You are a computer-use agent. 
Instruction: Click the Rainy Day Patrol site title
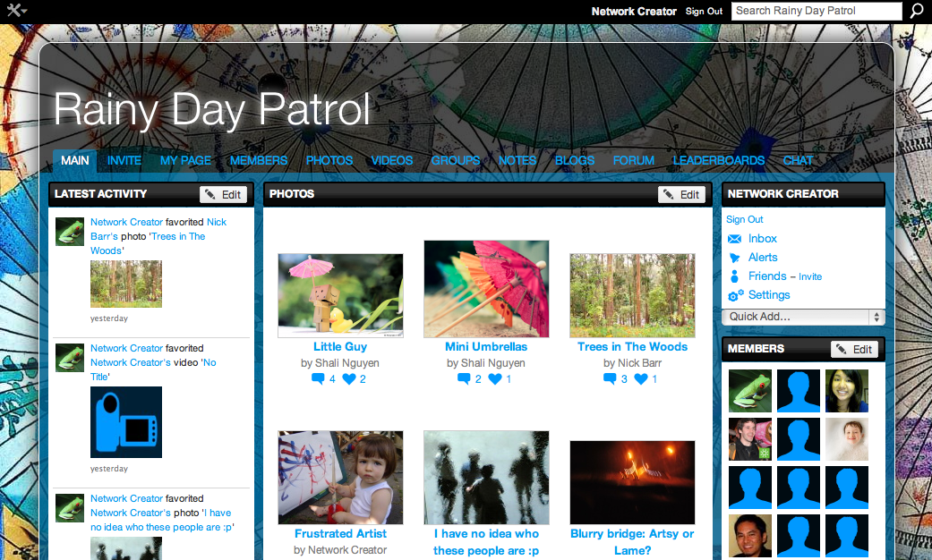click(211, 110)
